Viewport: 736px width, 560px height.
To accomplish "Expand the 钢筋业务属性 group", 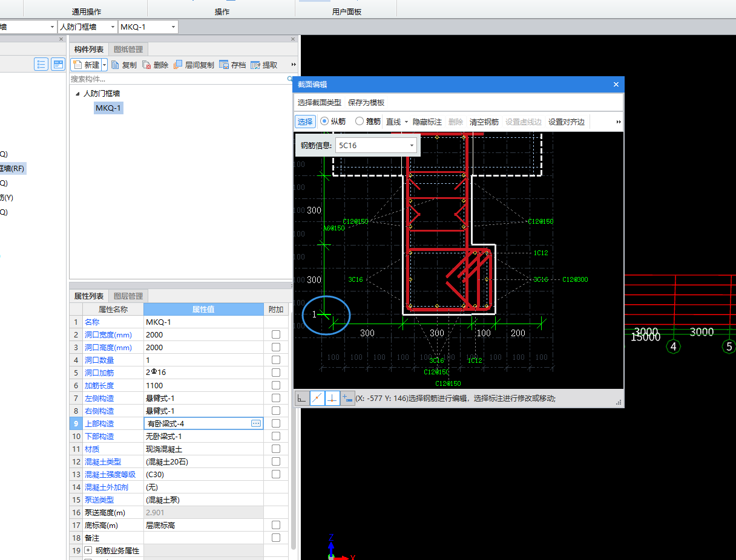I will coord(88,550).
